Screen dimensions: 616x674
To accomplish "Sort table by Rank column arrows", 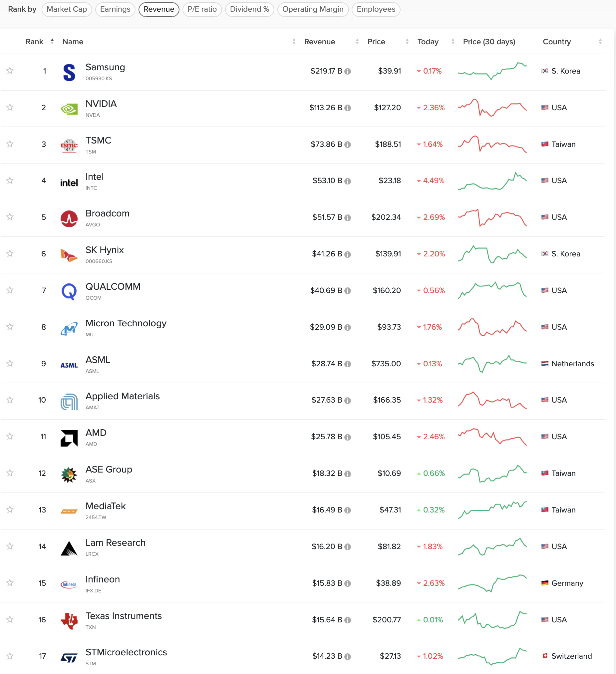I will [52, 41].
